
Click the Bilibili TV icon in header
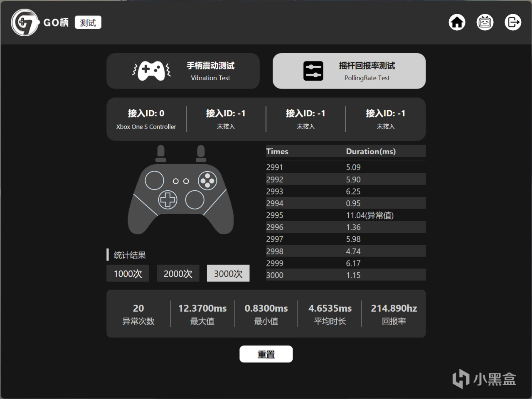click(485, 22)
